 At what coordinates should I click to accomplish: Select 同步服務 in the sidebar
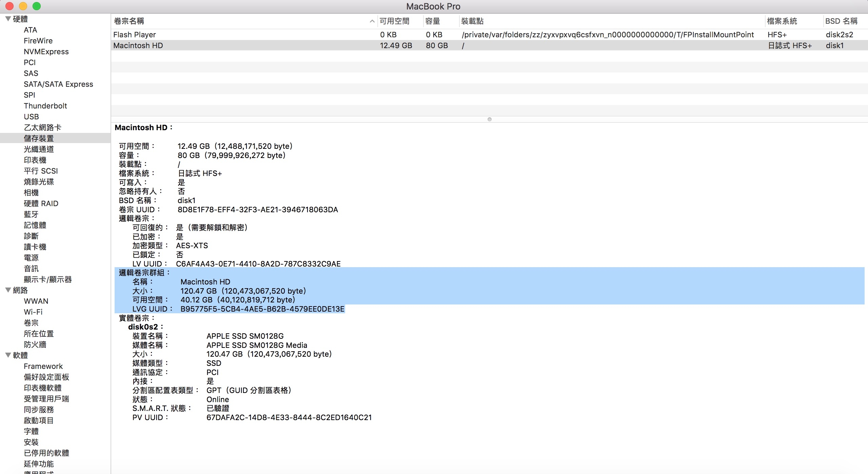[39, 410]
